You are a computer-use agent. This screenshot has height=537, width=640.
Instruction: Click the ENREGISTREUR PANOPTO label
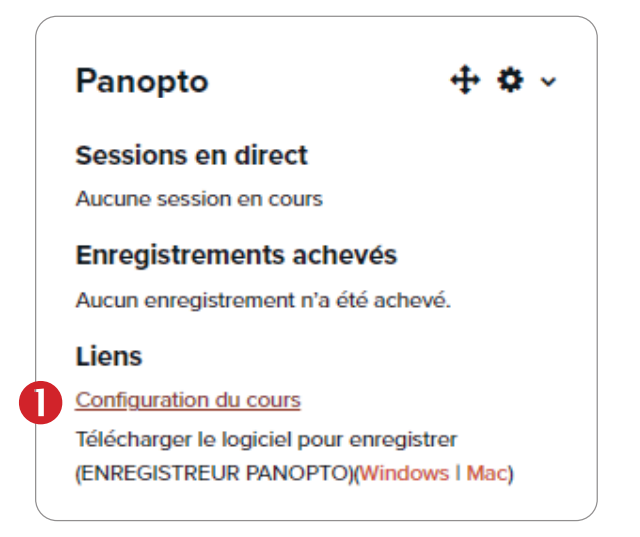pyautogui.click(x=213, y=473)
